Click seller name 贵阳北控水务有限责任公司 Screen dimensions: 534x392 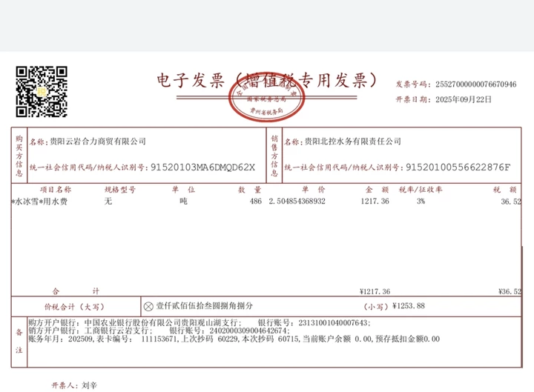tap(352, 141)
